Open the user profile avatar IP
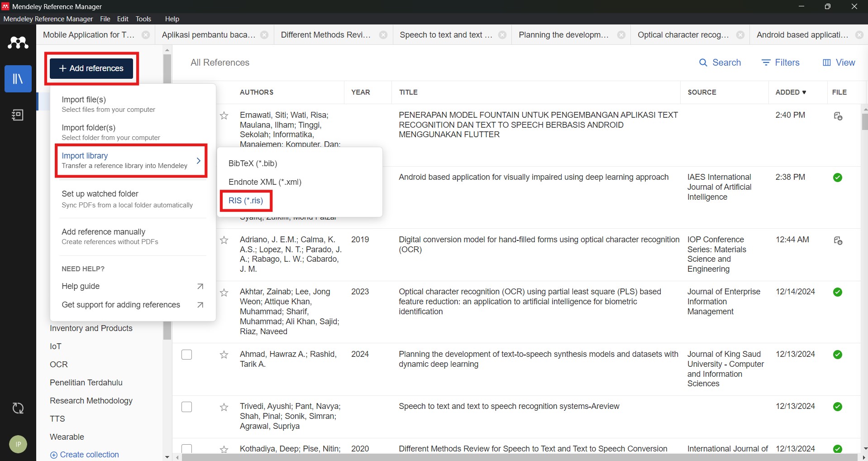This screenshot has width=868, height=461. pyautogui.click(x=18, y=444)
